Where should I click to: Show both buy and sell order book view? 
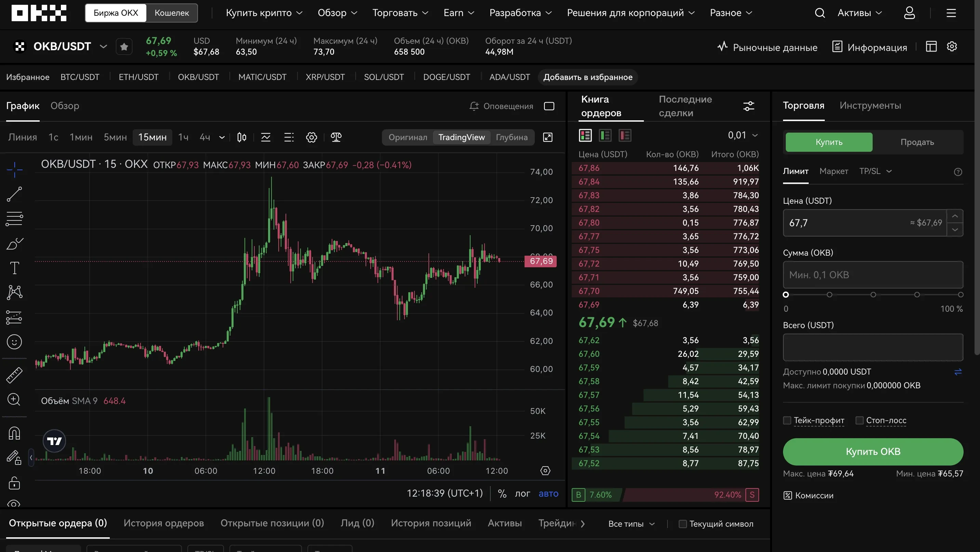point(585,135)
